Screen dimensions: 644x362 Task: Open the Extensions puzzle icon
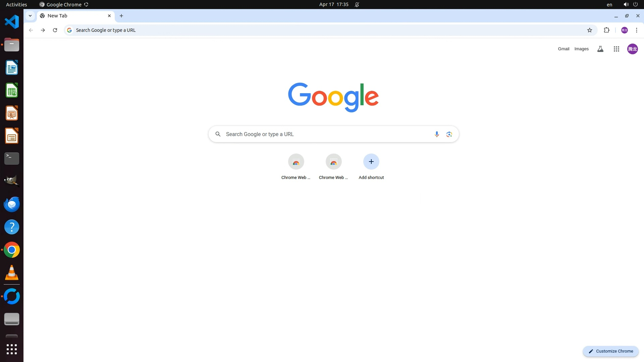pyautogui.click(x=606, y=30)
